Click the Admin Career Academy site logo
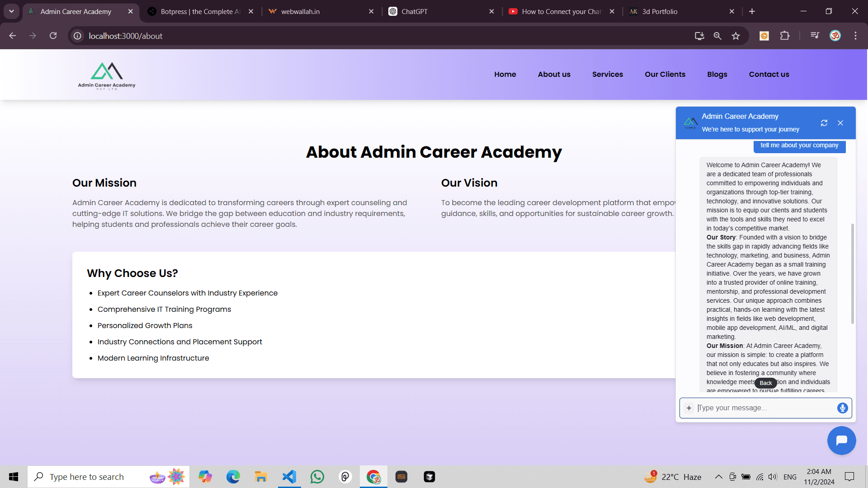Viewport: 868px width, 488px height. coord(107,76)
